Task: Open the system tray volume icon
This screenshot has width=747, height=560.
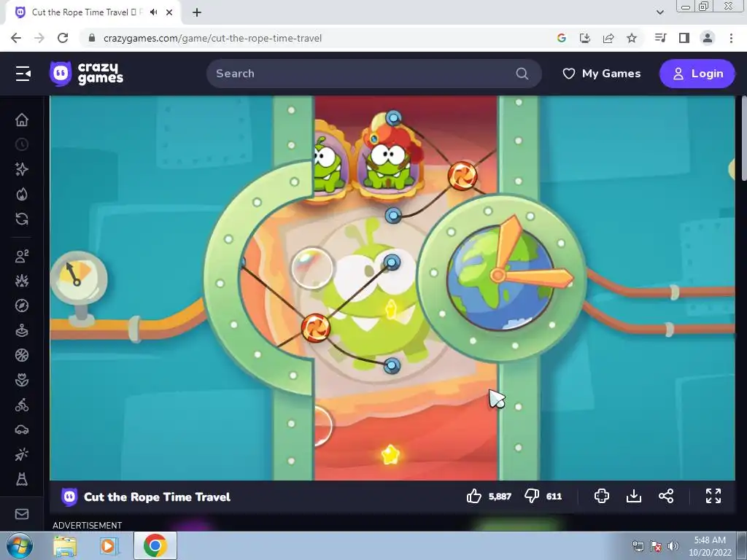Action: 673,546
